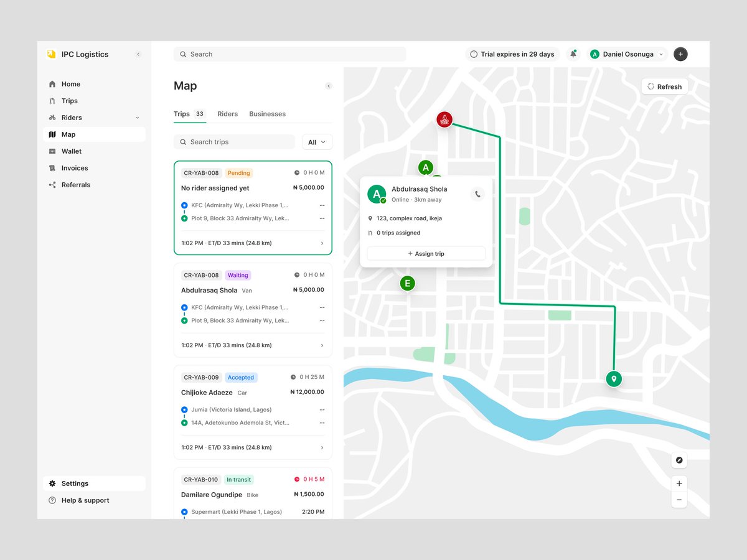Click the 0 trips assigned text
This screenshot has height=560, width=747.
pyautogui.click(x=398, y=233)
